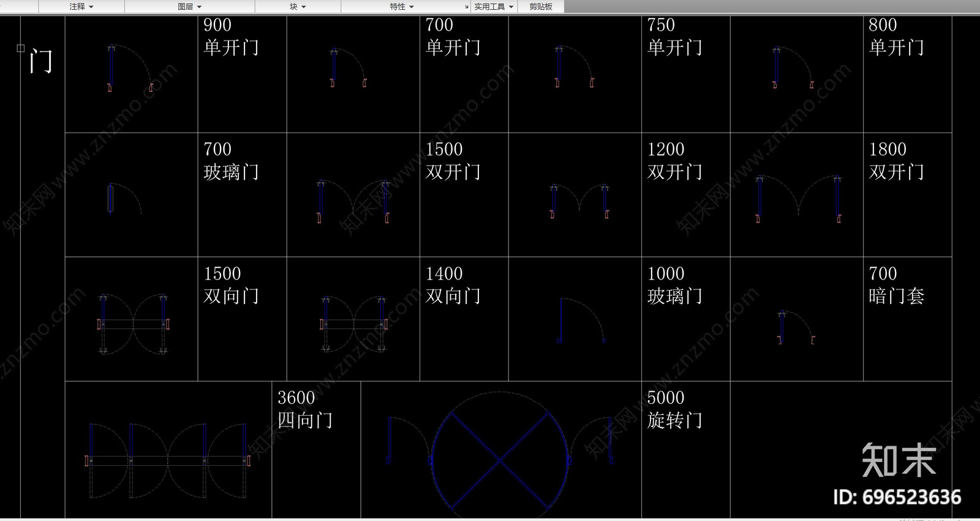Screen dimensions: 980x521
Task: Select the 1500 双向门 swing door symbol
Action: click(x=133, y=324)
